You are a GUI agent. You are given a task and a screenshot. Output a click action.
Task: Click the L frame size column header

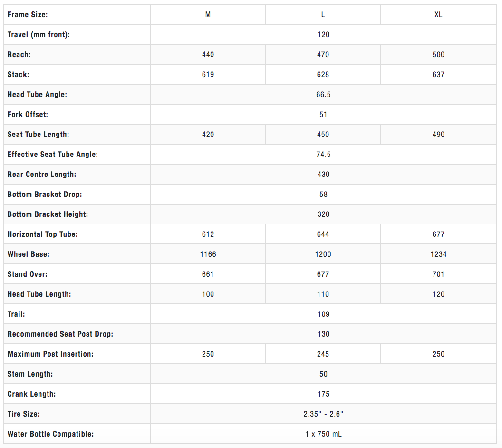[x=323, y=14]
